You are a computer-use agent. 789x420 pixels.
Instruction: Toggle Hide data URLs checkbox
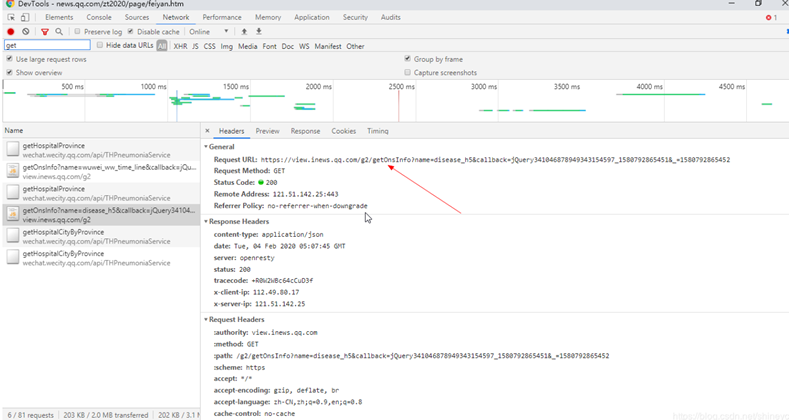click(x=100, y=45)
